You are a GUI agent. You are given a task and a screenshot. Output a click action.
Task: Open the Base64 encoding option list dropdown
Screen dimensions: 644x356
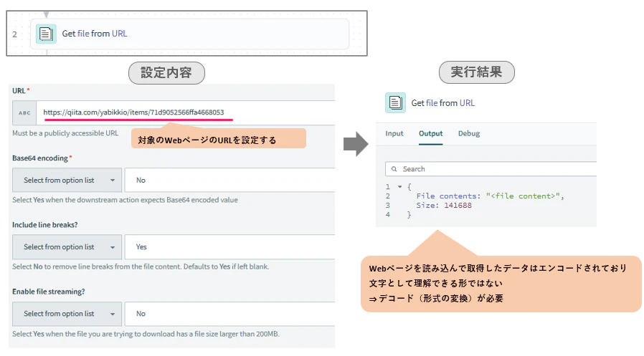click(67, 180)
